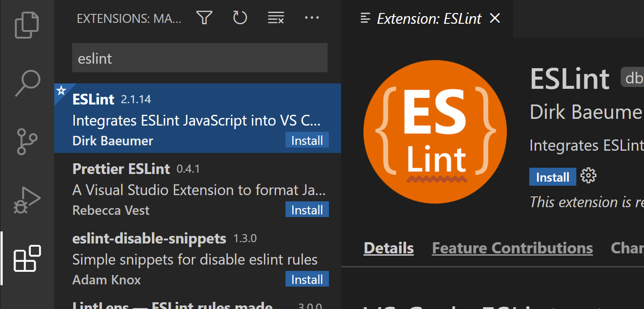The width and height of the screenshot is (644, 309).
Task: Close the Extension: ESLint tab
Action: [x=495, y=18]
